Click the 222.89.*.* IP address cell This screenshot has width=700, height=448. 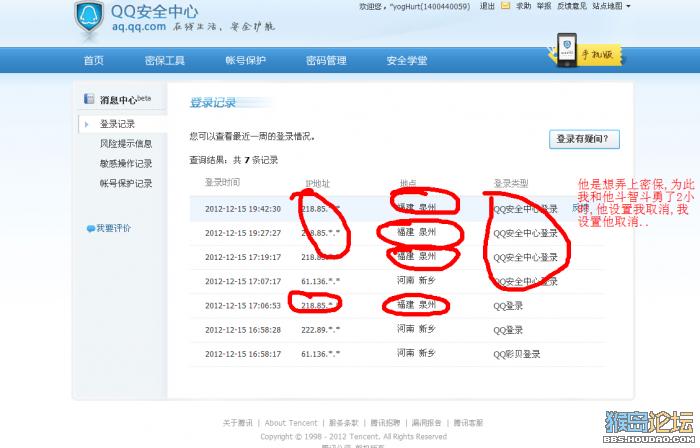[321, 330]
